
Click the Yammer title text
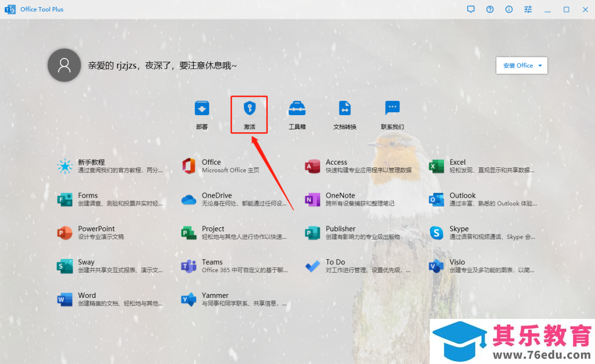pyautogui.click(x=215, y=295)
